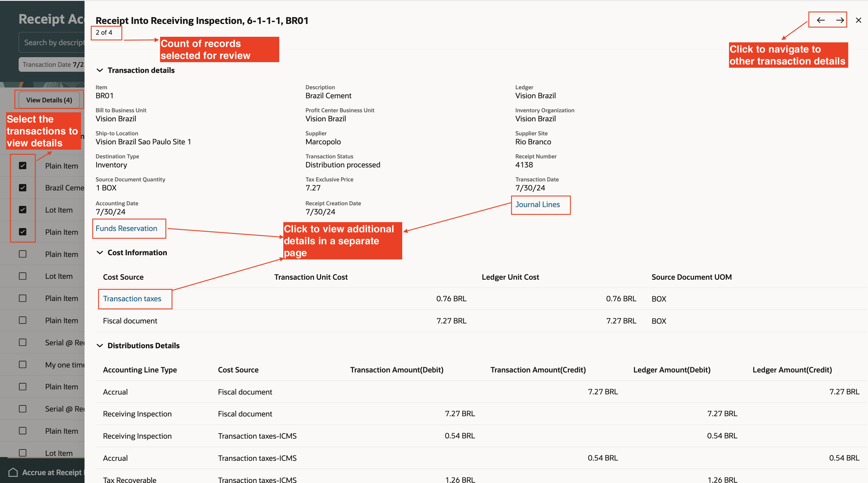The image size is (868, 483).
Task: Go to the next transaction details
Action: click(x=840, y=20)
